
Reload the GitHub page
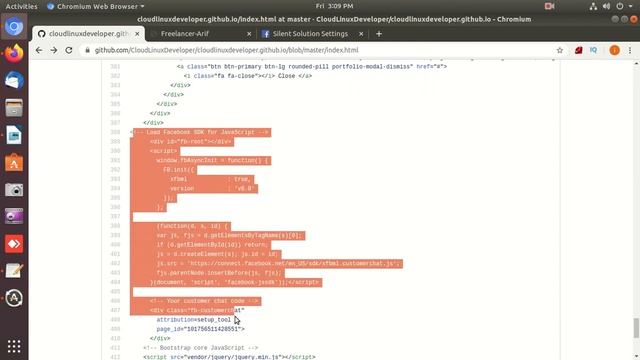(x=69, y=50)
